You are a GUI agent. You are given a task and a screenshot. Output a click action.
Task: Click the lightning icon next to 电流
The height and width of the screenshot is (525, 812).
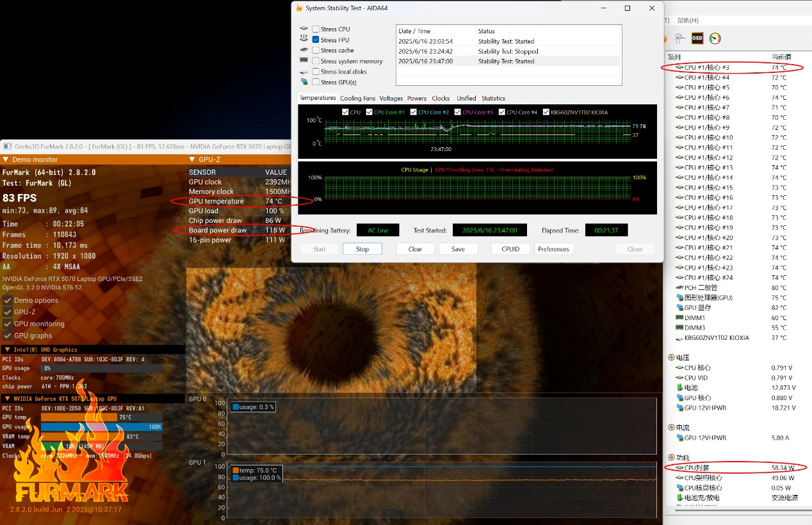coord(671,428)
